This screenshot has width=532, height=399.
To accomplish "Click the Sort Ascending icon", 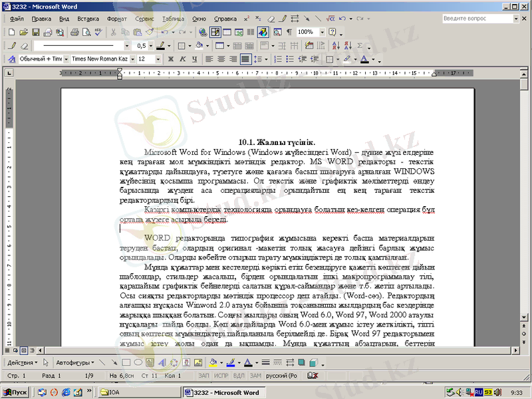I will pyautogui.click(x=335, y=46).
